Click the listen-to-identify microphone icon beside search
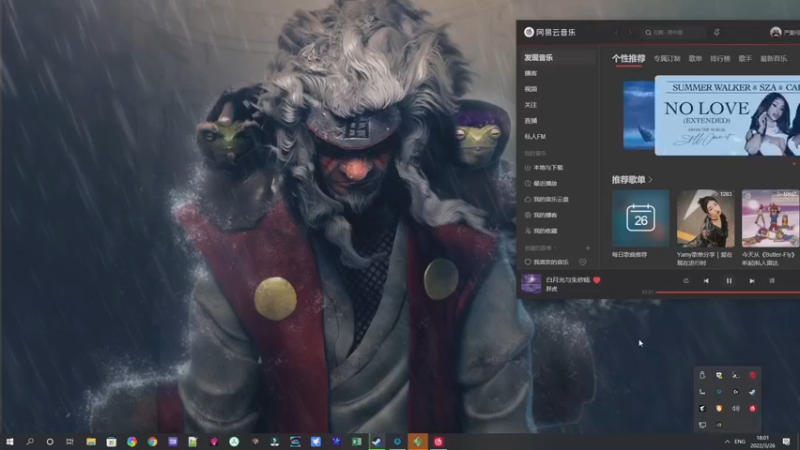The width and height of the screenshot is (800, 450). click(x=716, y=33)
